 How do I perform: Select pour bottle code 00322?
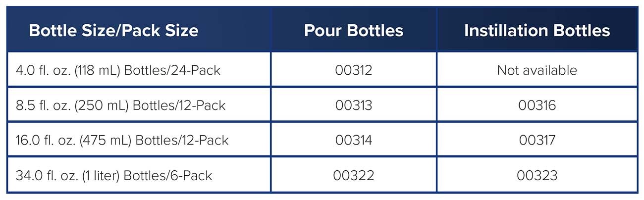tap(353, 175)
